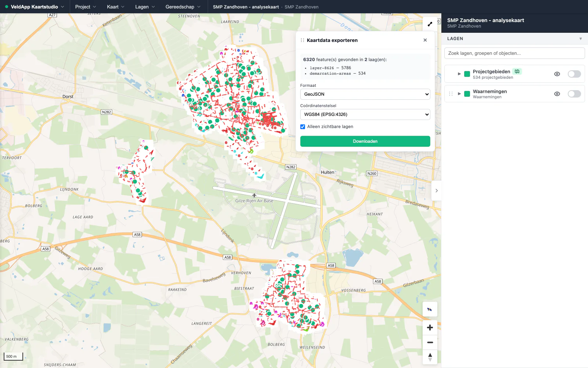Click the map icon badge beside Projectgebieden
This screenshot has height=368, width=588.
point(517,71)
